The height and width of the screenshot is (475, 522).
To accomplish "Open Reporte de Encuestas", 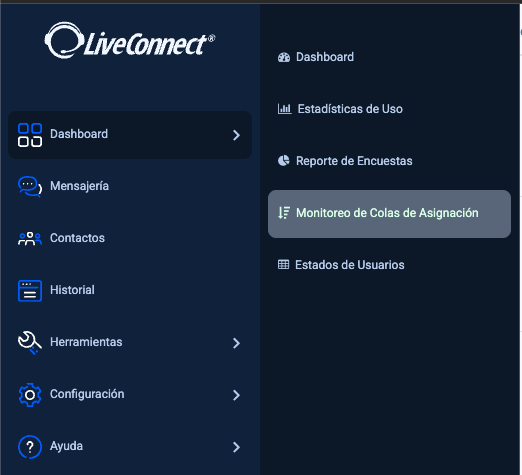I will point(354,161).
